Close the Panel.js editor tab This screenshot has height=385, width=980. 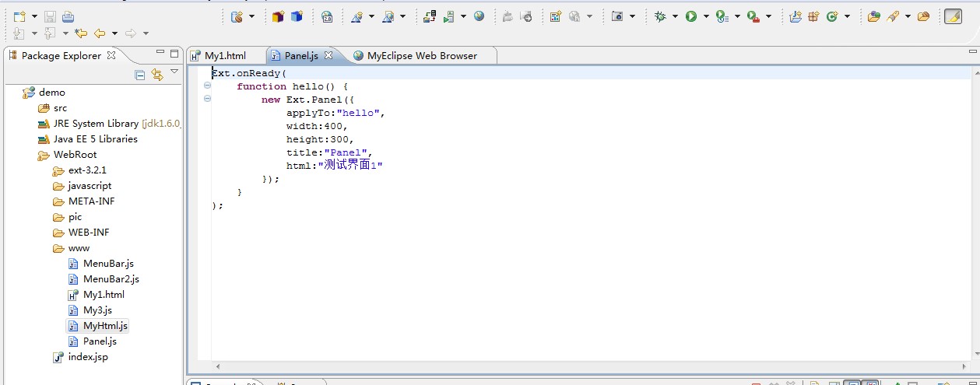(328, 55)
